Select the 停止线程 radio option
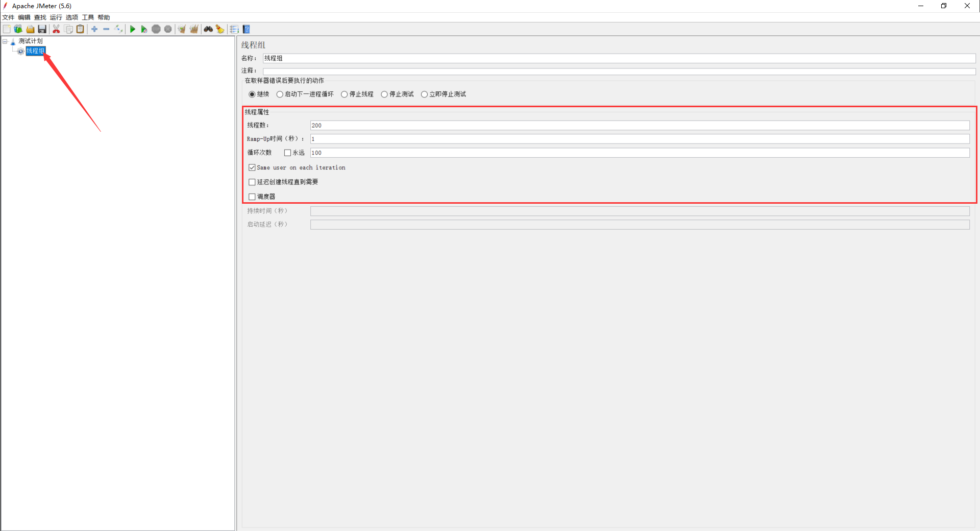Image resolution: width=980 pixels, height=531 pixels. 345,94
